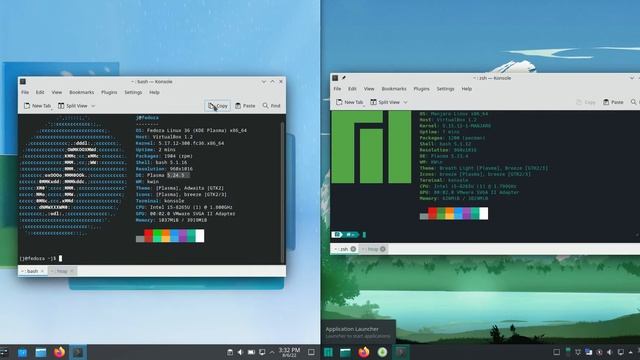Click New Tab in bash Konsole toolbar
Image resolution: width=640 pixels, height=360 pixels.
click(38, 106)
